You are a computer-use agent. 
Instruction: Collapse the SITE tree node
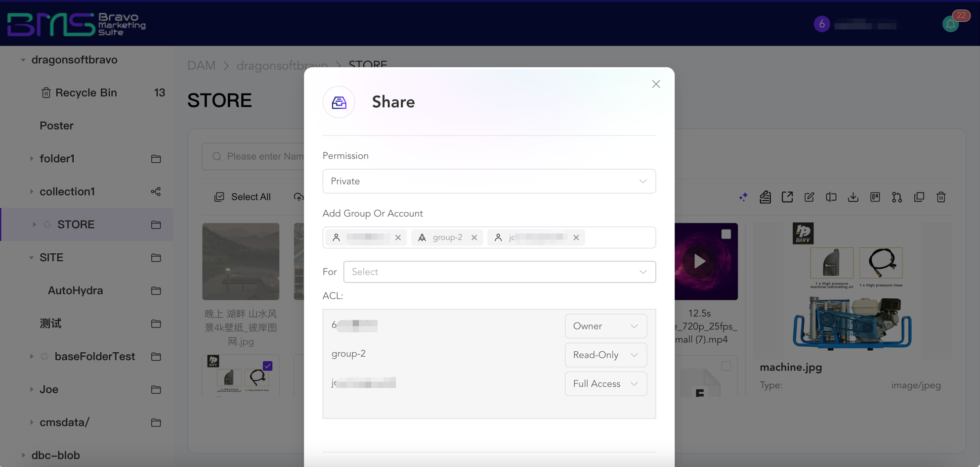coord(32,258)
